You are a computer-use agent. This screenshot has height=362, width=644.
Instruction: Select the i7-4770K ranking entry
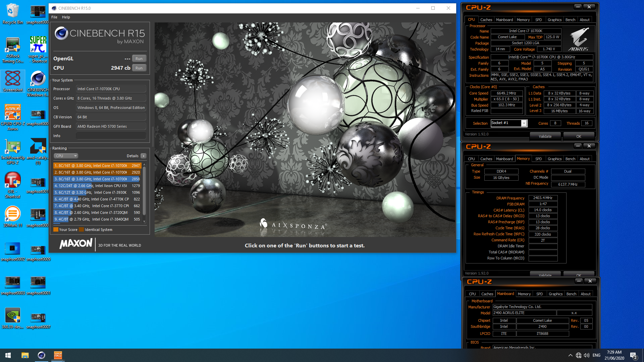pos(97,199)
